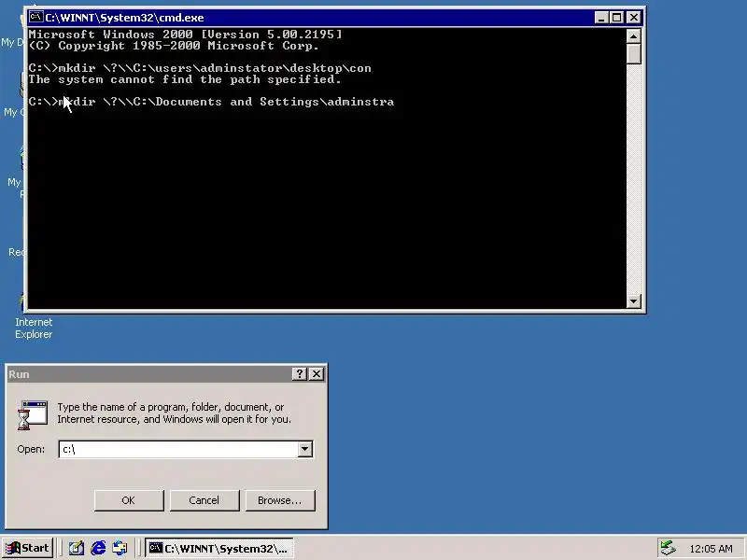Close the cmd.exe window
The image size is (747, 560).
tap(634, 18)
